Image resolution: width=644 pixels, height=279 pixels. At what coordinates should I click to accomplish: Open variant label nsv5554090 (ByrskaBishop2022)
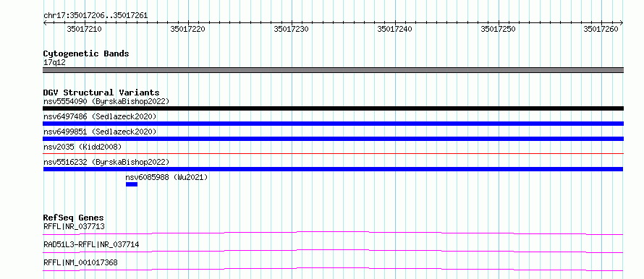[106, 101]
